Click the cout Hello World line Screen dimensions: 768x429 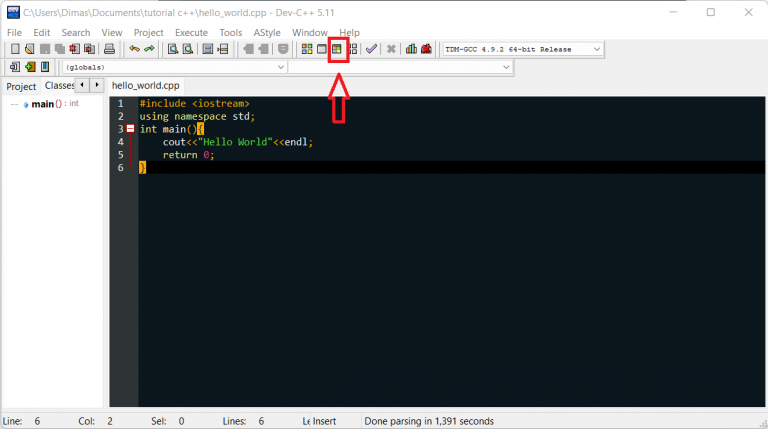(238, 142)
